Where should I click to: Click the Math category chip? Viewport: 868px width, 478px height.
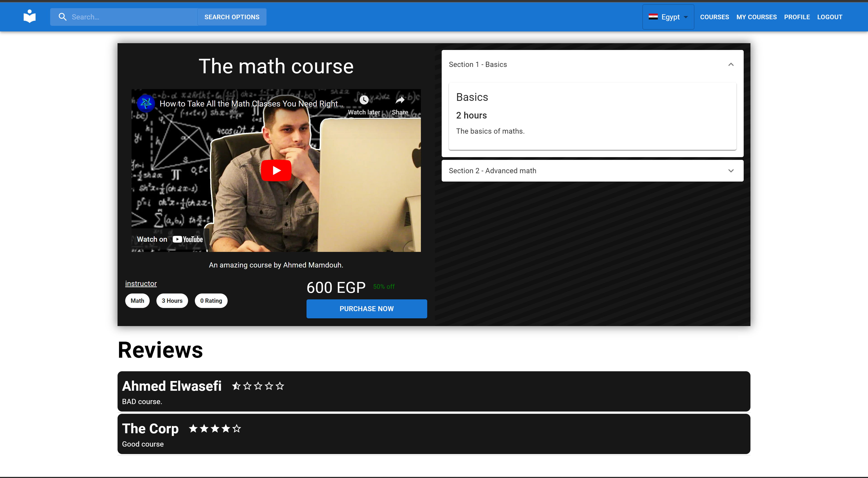pos(137,301)
